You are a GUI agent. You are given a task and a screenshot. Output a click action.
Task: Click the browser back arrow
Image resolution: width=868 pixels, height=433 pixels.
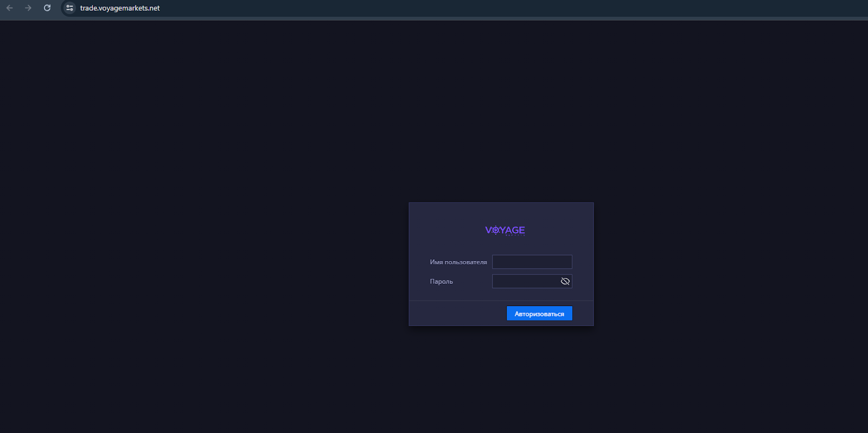[x=10, y=8]
